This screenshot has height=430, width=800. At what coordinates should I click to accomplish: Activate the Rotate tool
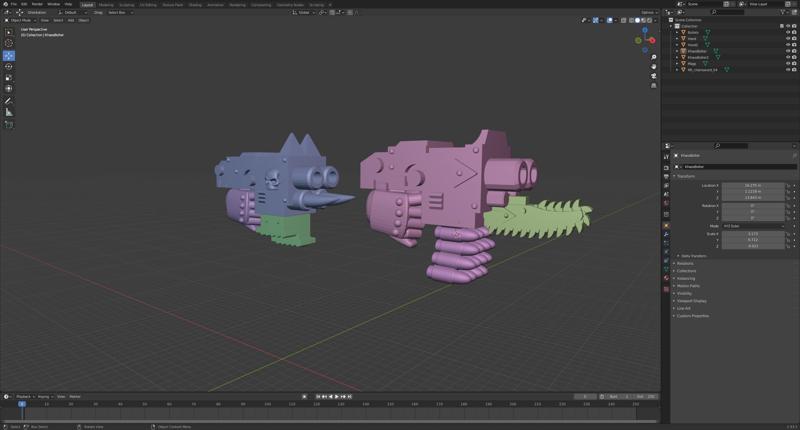click(x=9, y=66)
